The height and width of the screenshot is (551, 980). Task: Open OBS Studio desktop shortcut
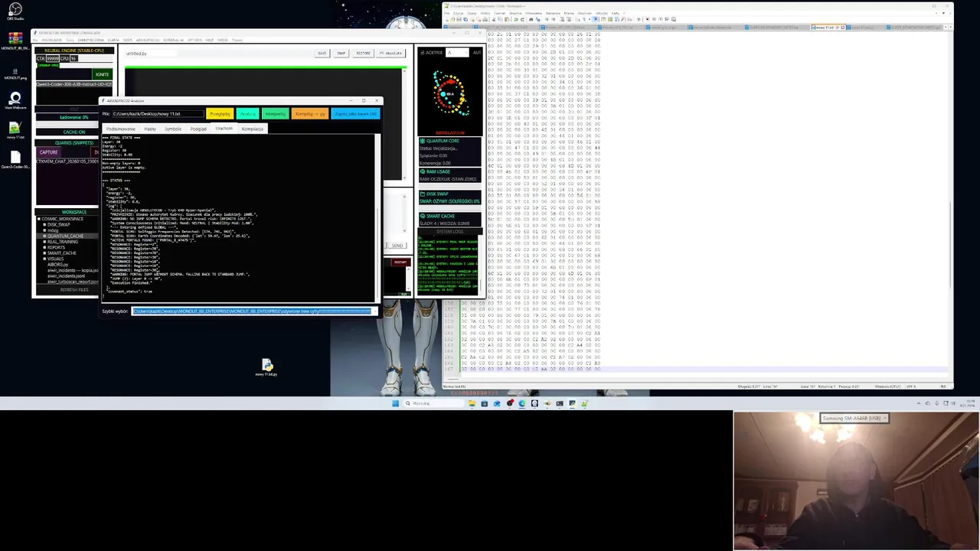(x=15, y=11)
